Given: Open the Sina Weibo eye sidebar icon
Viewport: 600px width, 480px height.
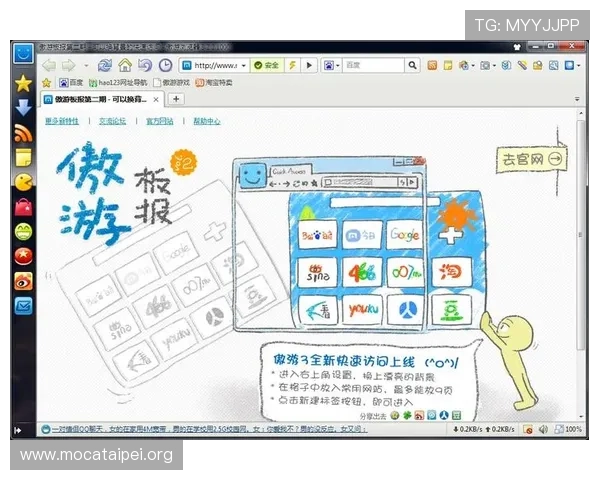Looking at the screenshot, I should tap(23, 281).
